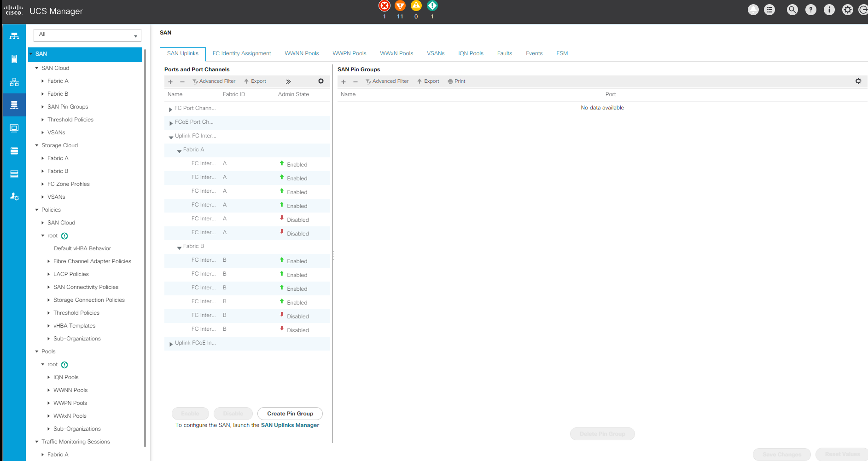Screen dimensions: 868x461
Task: Open settings gear in Ports and Port Channels
Action: tap(321, 81)
